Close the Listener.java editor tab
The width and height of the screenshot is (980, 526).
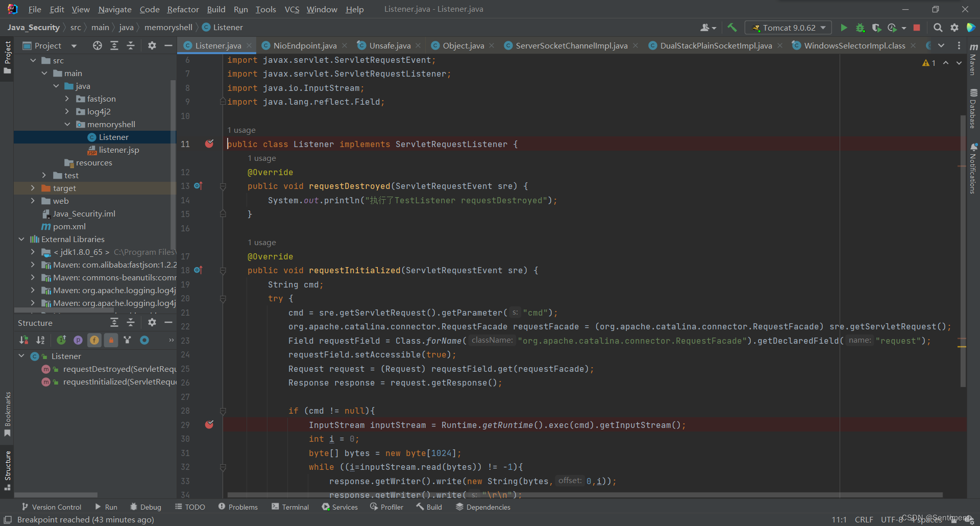pyautogui.click(x=249, y=45)
